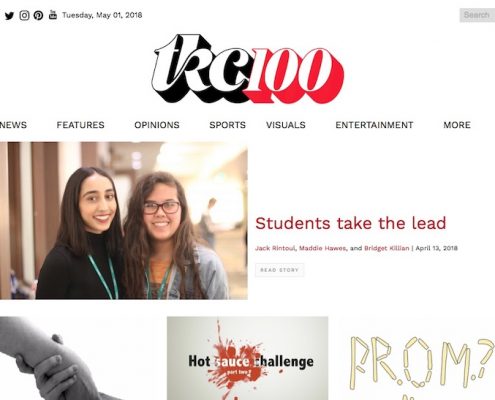Open the YouTube channel icon
The width and height of the screenshot is (495, 400).
[53, 15]
